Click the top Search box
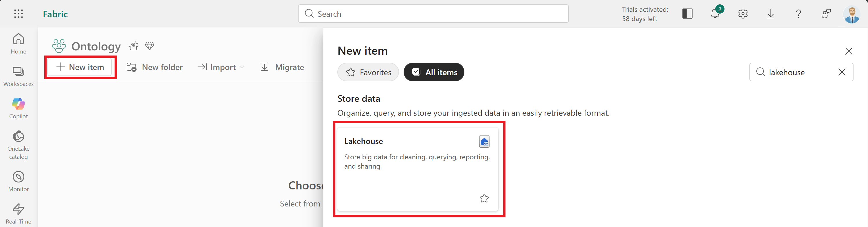The image size is (868, 227). point(433,14)
